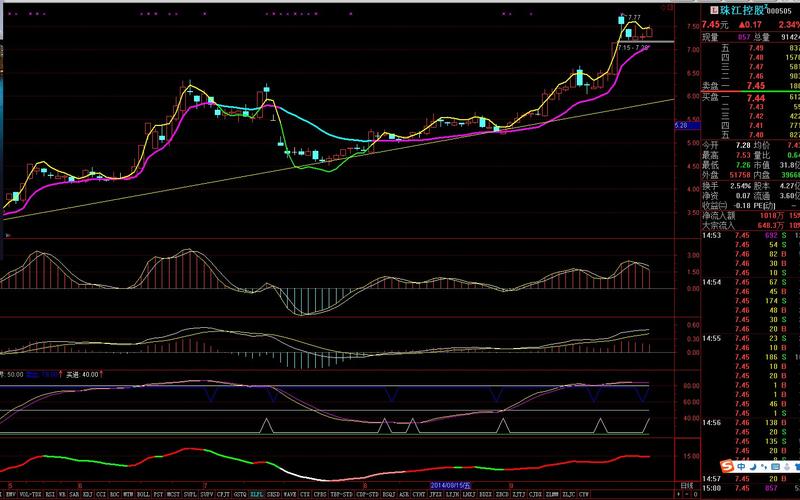Viewport: 800px width, 500px height.
Task: Click the red up-arrow next to 0.17
Action: click(746, 25)
